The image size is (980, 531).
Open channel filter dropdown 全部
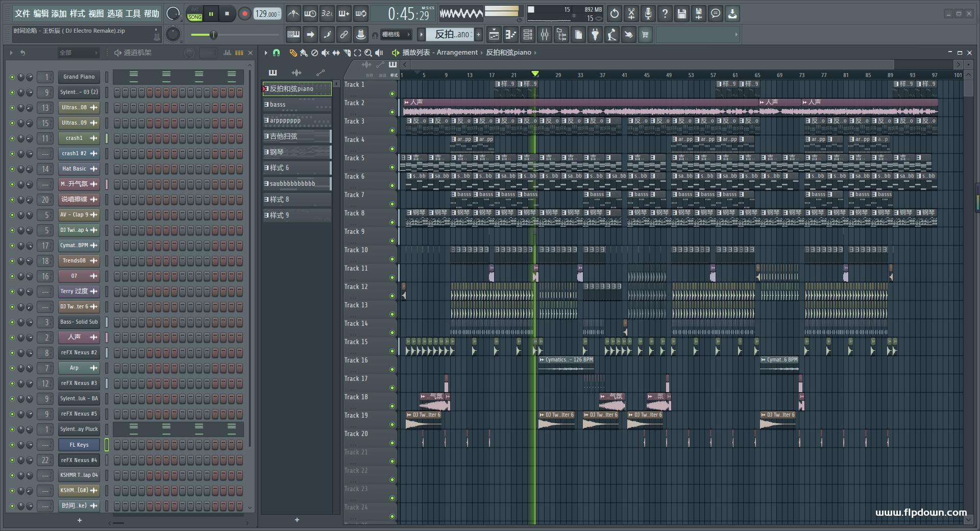click(78, 53)
